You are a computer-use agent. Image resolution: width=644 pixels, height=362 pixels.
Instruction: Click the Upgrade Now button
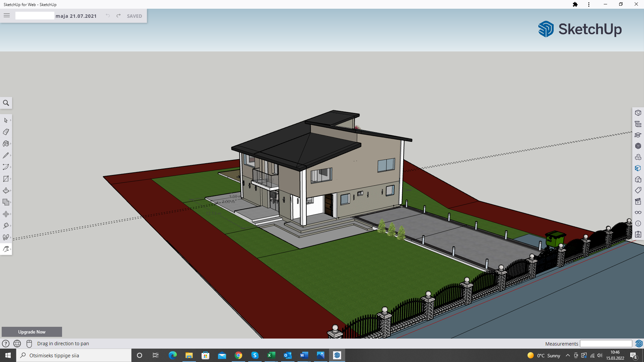(x=32, y=332)
